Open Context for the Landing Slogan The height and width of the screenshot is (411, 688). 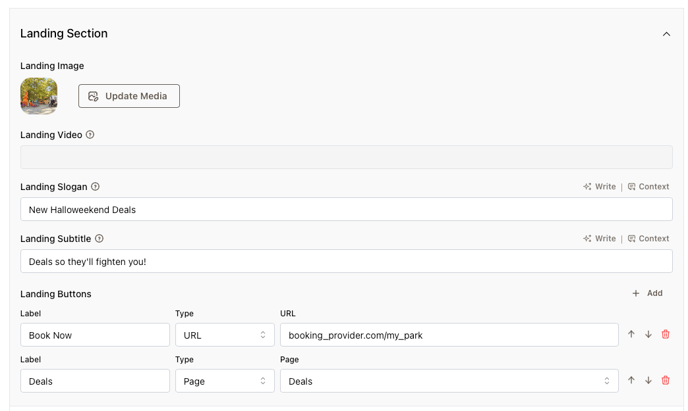(648, 187)
